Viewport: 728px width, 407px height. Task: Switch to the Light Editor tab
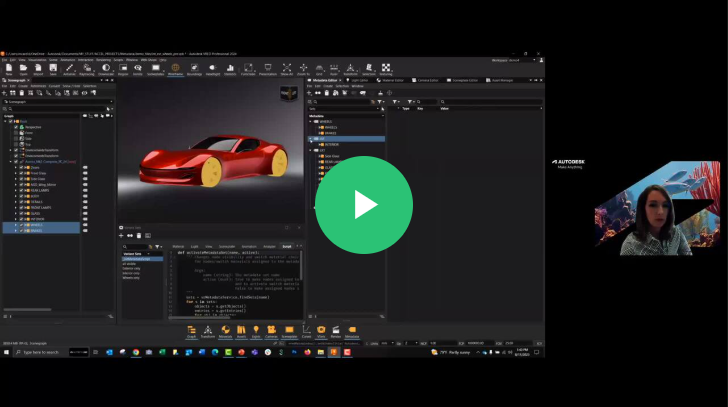click(x=358, y=80)
